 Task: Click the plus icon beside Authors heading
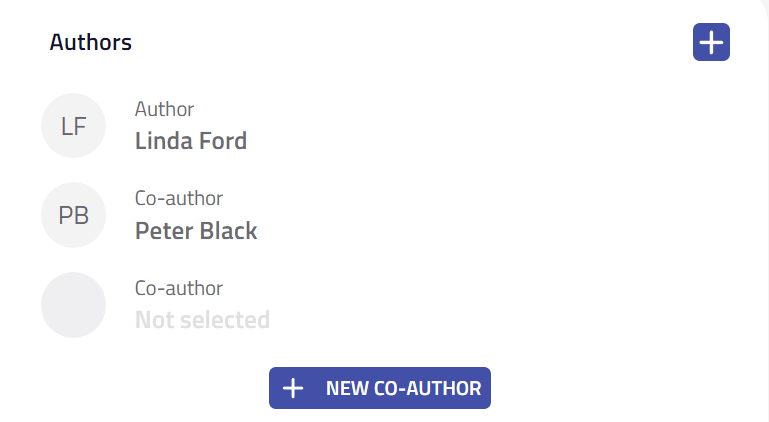tap(711, 43)
